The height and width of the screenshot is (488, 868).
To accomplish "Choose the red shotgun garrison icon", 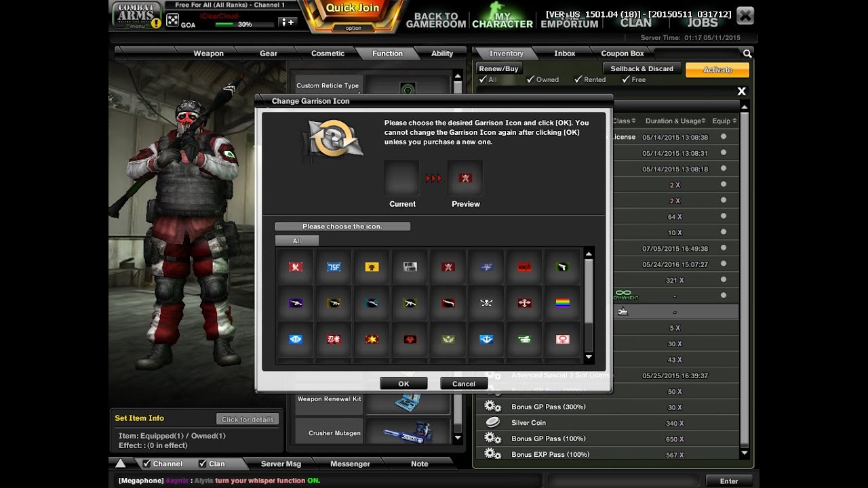I will (x=448, y=304).
